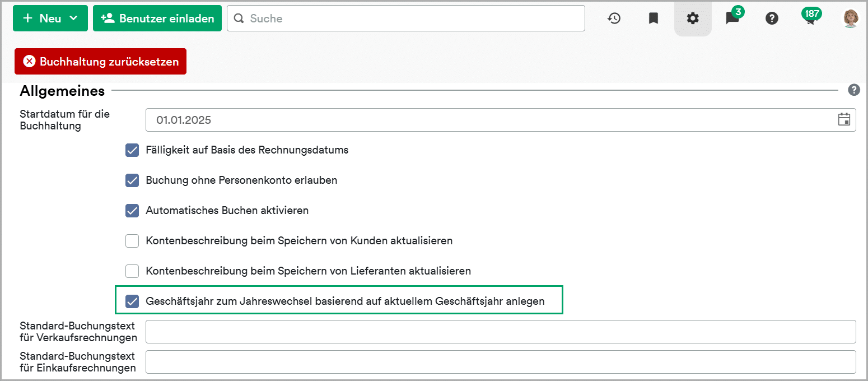
Task: Enable Kontenbeschreibung beim Speichern von Lieferanten
Action: (x=132, y=271)
